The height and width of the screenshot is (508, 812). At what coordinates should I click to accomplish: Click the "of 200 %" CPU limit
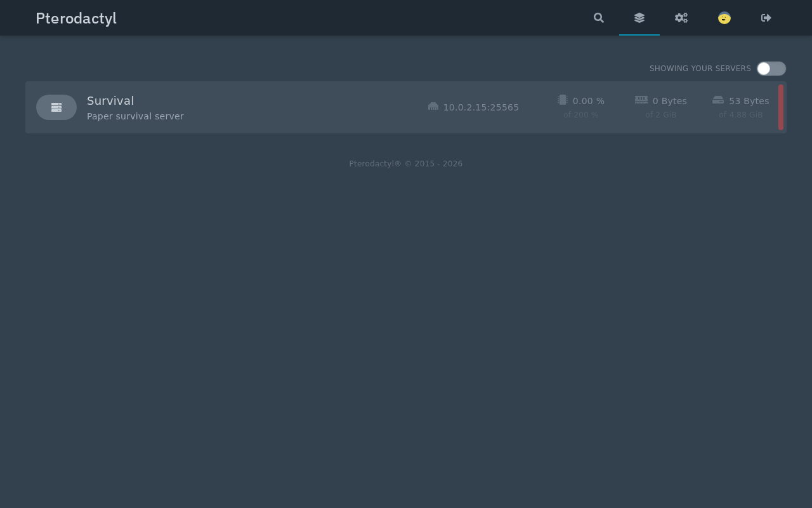coord(581,115)
